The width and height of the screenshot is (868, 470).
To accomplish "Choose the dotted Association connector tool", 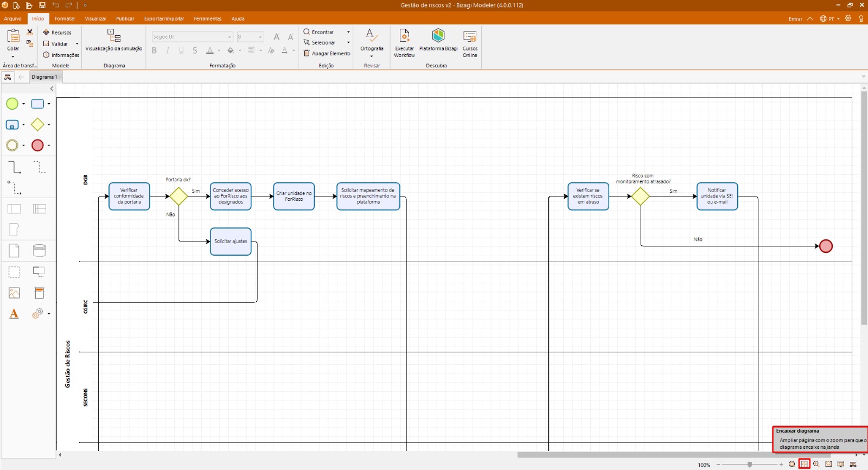I will [40, 167].
